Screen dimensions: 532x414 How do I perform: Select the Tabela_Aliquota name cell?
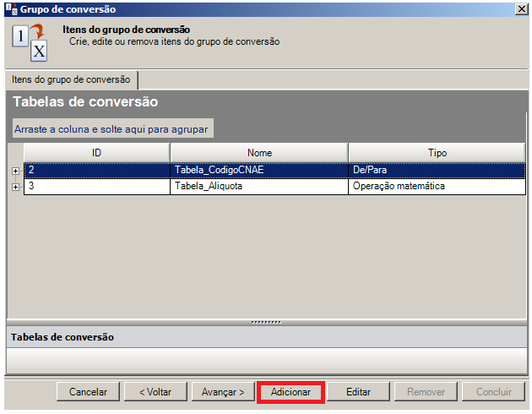pos(259,186)
